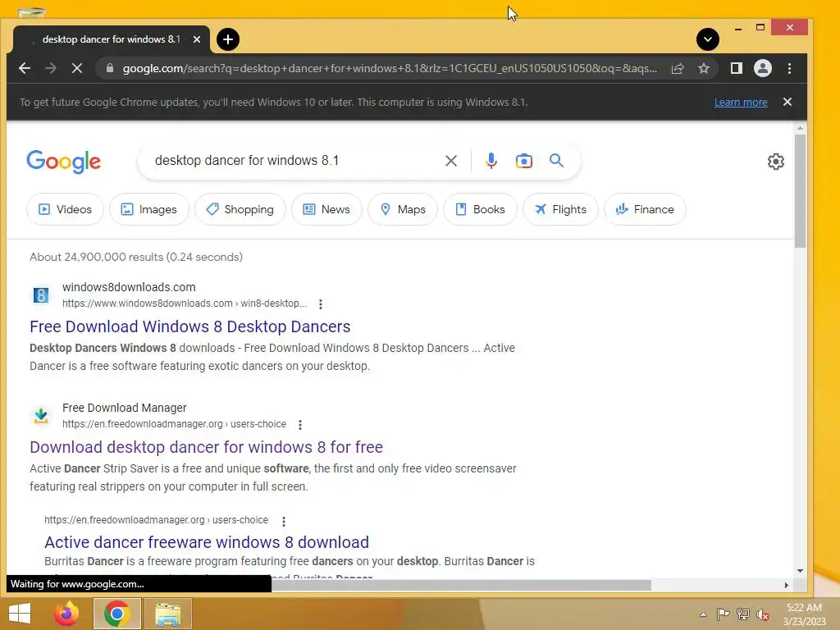Bookmark this page with star icon
Image resolution: width=840 pixels, height=630 pixels.
coord(703,68)
